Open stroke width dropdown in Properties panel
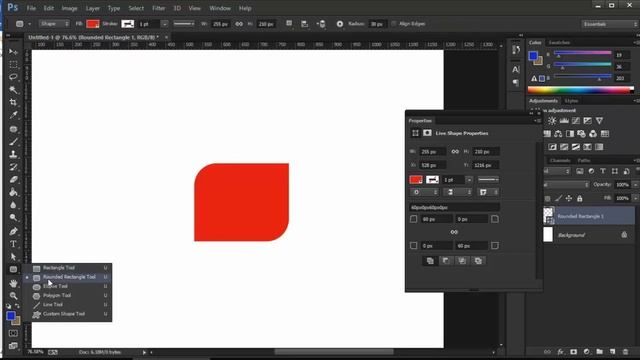This screenshot has height=360, width=640. 469,180
